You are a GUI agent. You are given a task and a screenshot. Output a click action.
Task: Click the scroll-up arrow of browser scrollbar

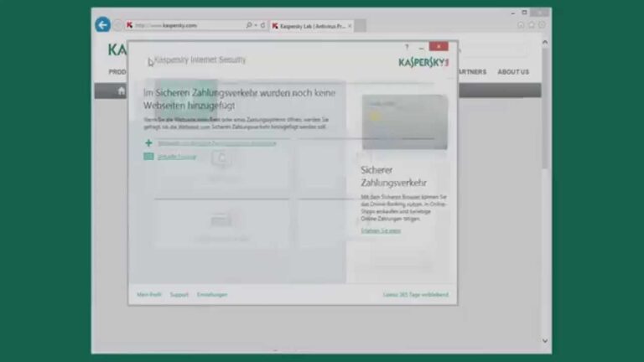[x=545, y=42]
